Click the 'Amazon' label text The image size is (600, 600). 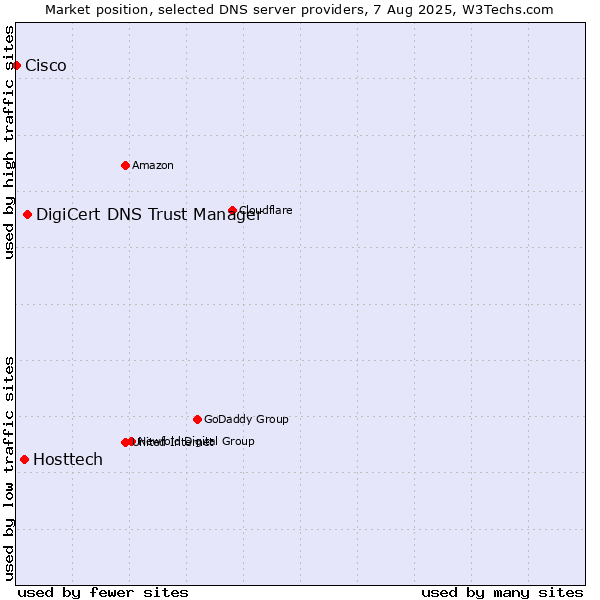click(x=153, y=165)
